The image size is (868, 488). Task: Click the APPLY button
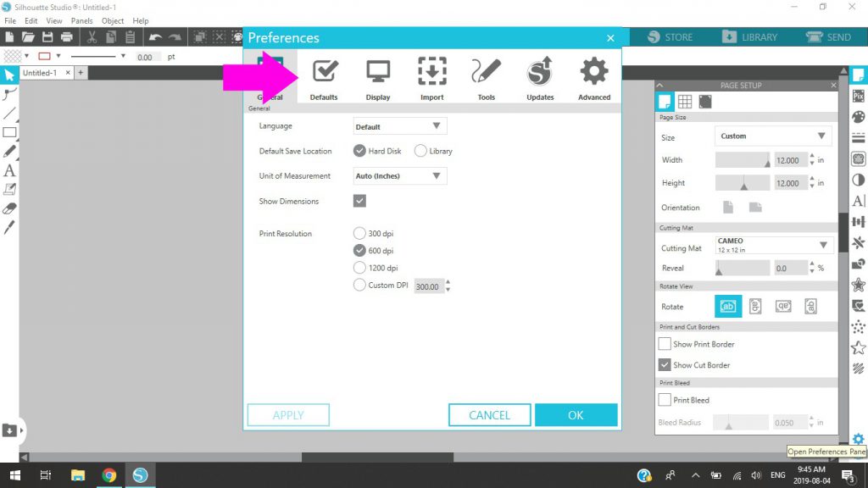pyautogui.click(x=288, y=415)
